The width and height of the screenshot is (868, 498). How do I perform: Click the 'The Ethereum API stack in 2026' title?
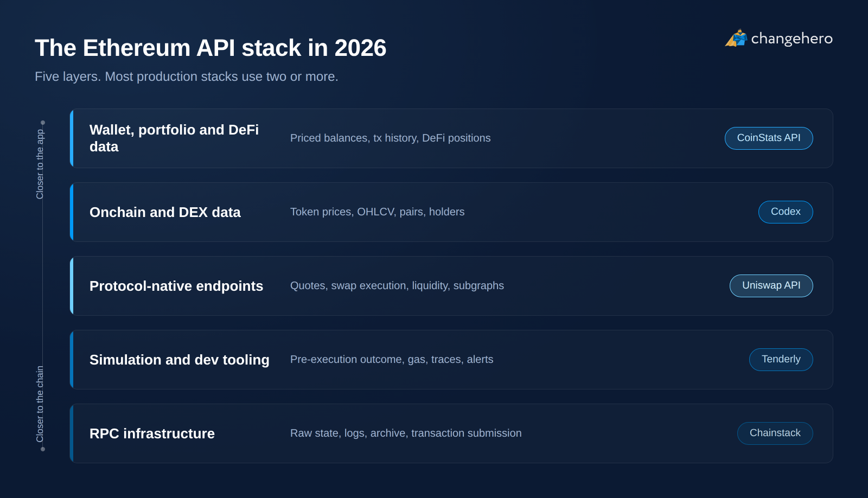[210, 48]
